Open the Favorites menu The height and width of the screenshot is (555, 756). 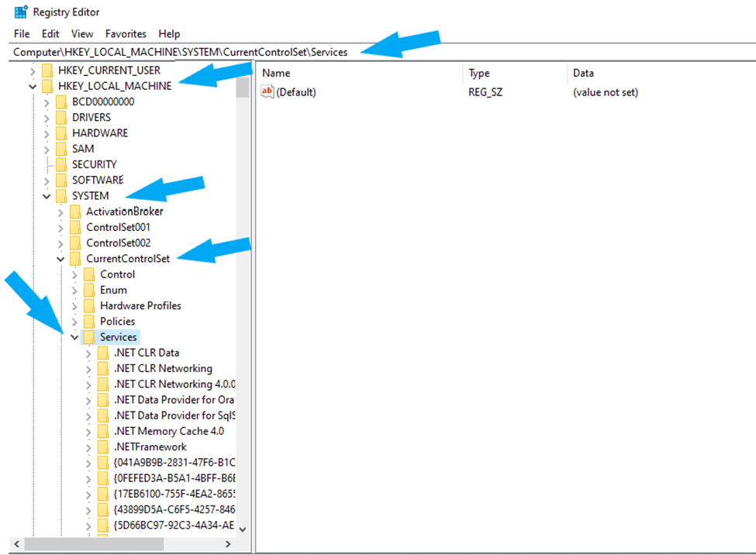coord(126,34)
